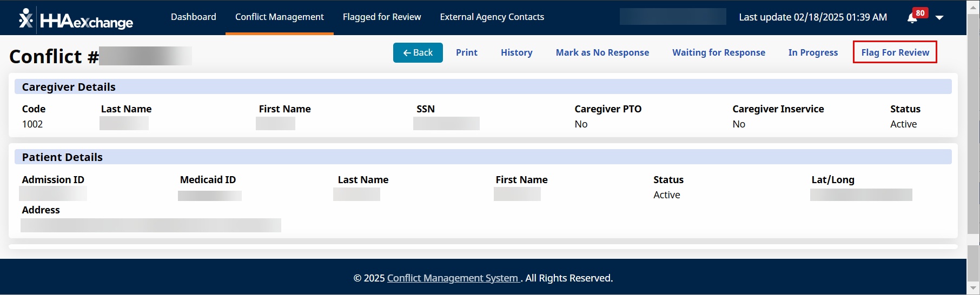This screenshot has width=980, height=295.
Task: Click the Print link
Action: point(466,52)
